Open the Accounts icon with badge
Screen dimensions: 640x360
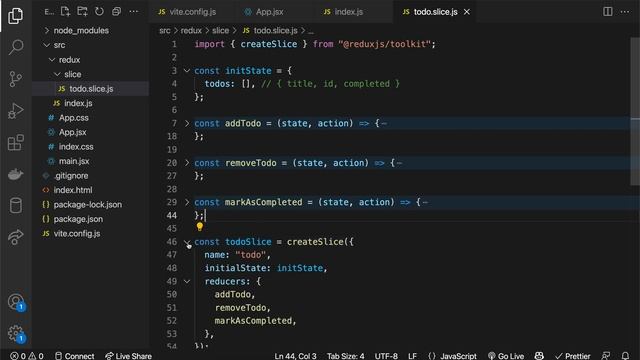[16, 302]
